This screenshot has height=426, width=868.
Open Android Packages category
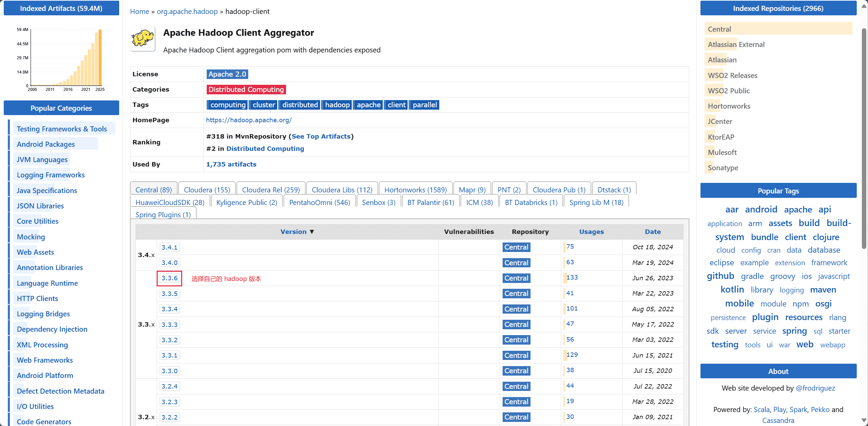click(46, 144)
